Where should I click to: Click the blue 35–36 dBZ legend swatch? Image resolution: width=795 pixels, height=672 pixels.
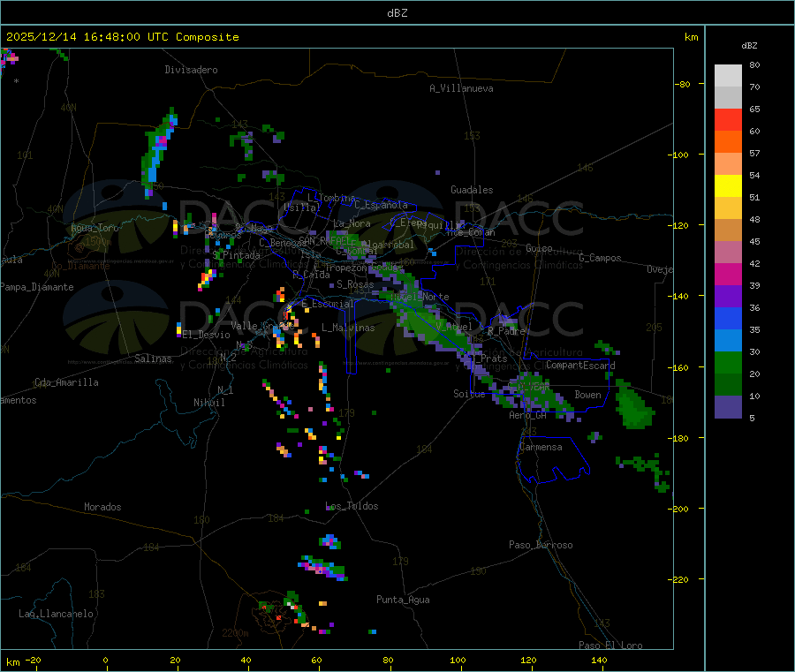pos(728,318)
